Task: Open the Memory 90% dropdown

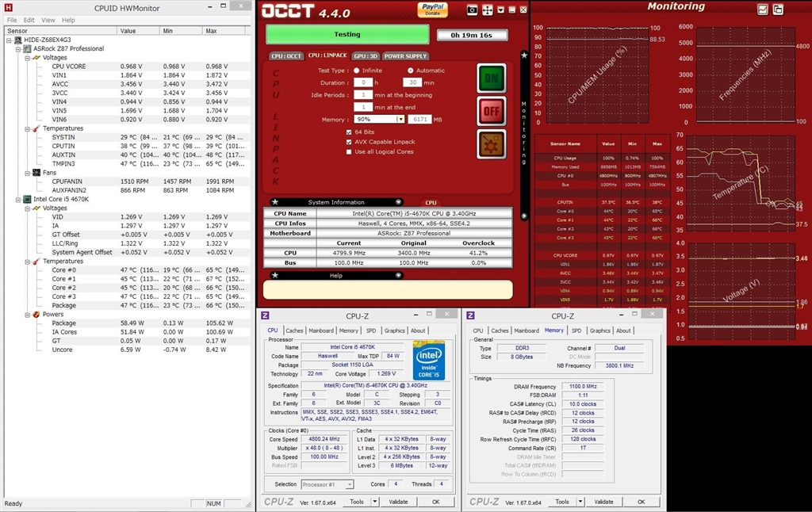Action: [400, 119]
